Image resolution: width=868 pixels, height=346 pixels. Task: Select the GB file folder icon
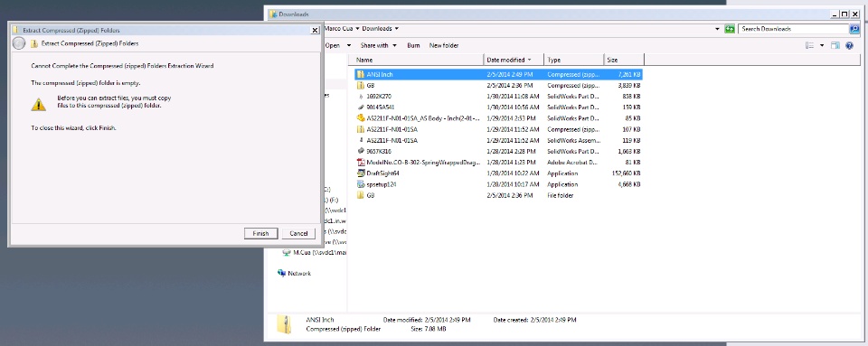tap(361, 195)
